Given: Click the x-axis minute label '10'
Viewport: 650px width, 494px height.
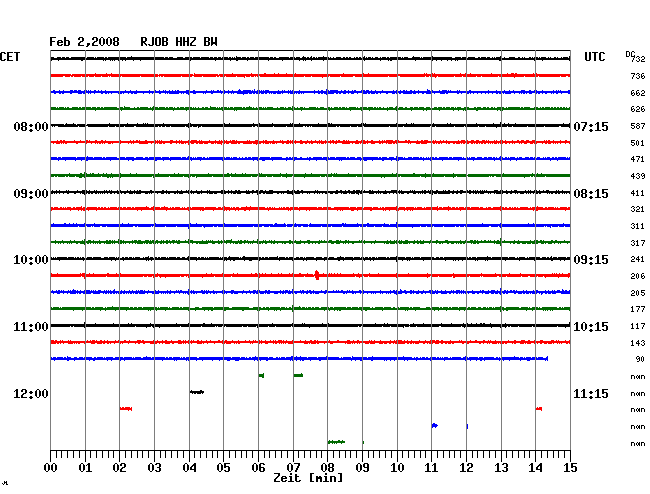Looking at the screenshot, I should point(397,468).
